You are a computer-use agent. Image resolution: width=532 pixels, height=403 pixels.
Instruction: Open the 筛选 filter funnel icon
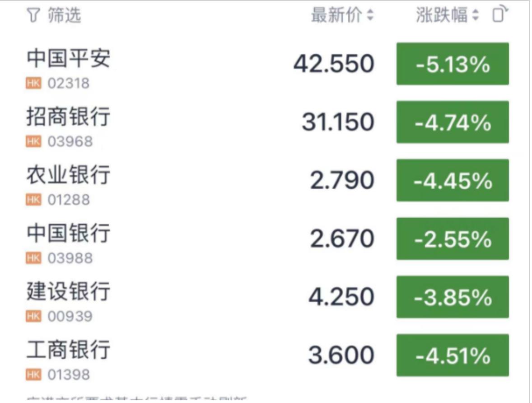coord(33,16)
